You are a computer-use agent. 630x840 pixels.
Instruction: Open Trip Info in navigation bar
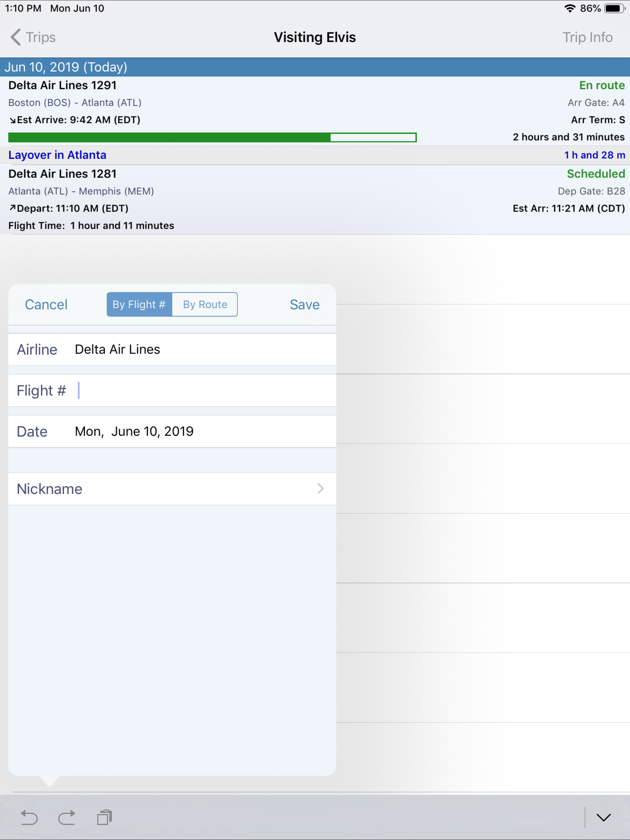[x=587, y=37]
